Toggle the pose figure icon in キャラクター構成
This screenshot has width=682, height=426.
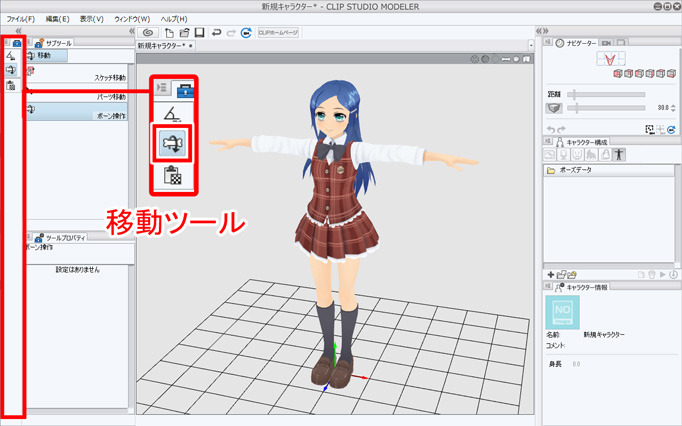click(x=618, y=155)
